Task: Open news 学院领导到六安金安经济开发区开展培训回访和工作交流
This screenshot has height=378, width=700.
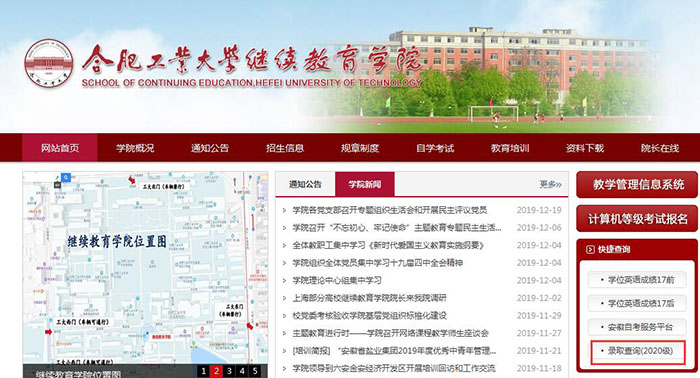Action: coord(394,368)
